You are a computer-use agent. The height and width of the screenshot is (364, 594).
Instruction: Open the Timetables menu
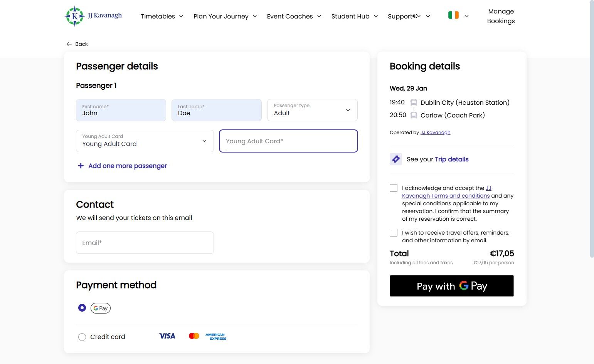pos(162,16)
